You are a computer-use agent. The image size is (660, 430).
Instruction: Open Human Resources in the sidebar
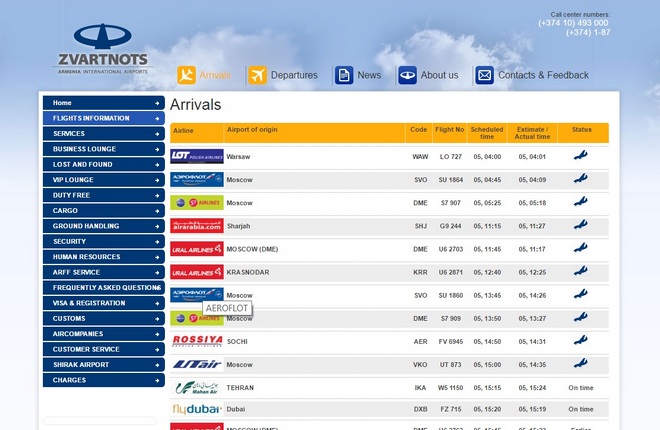point(104,257)
